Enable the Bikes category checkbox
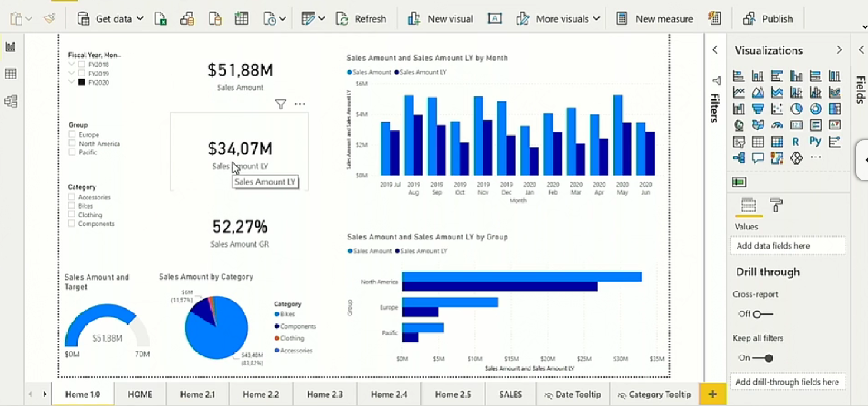The image size is (868, 406). click(x=71, y=206)
